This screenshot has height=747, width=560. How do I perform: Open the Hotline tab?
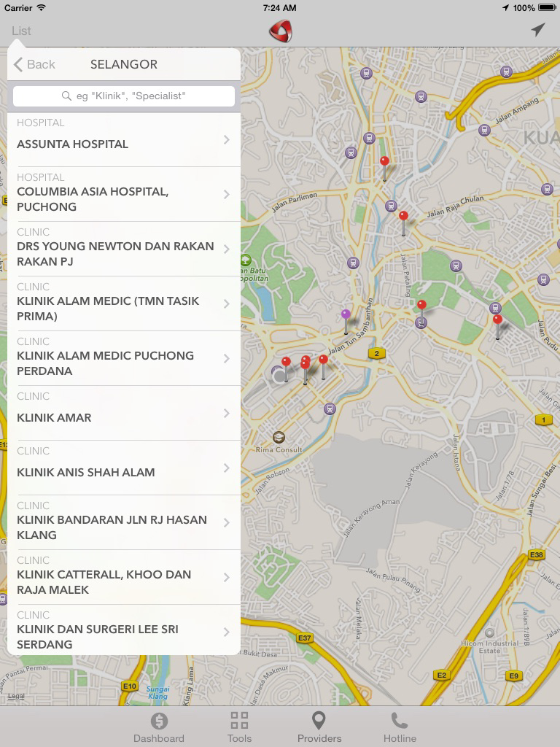[x=400, y=727]
